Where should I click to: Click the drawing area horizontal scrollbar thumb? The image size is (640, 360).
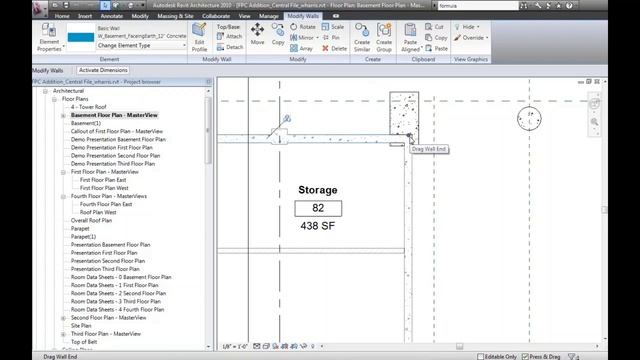tap(460, 347)
